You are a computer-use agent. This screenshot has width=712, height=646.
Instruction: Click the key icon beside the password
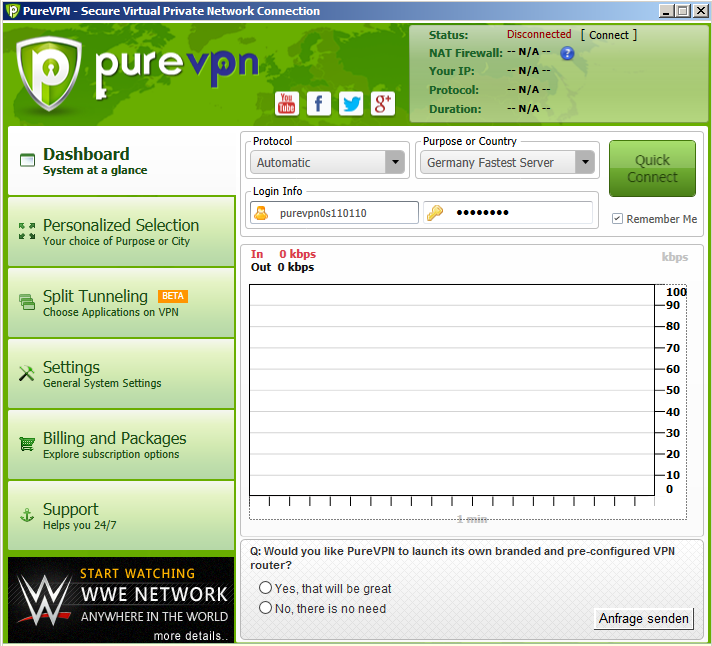click(435, 212)
